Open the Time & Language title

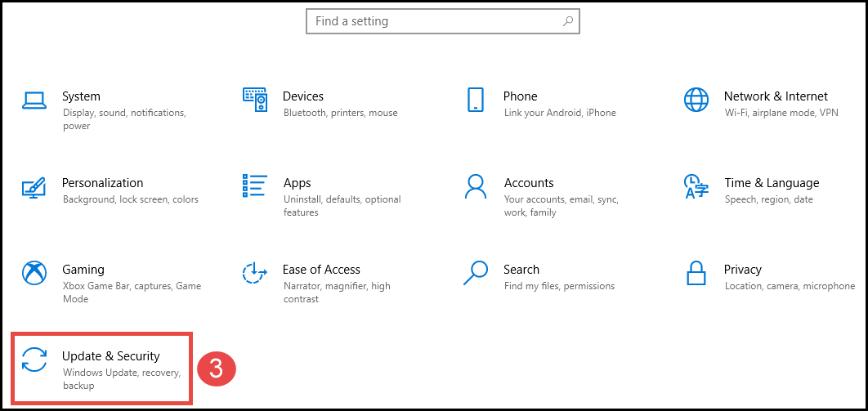point(772,183)
